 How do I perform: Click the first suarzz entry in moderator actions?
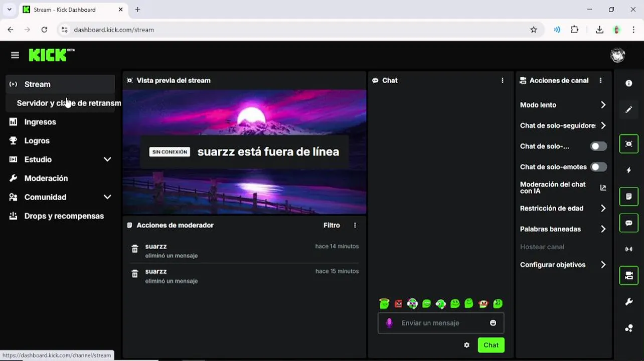point(245,251)
